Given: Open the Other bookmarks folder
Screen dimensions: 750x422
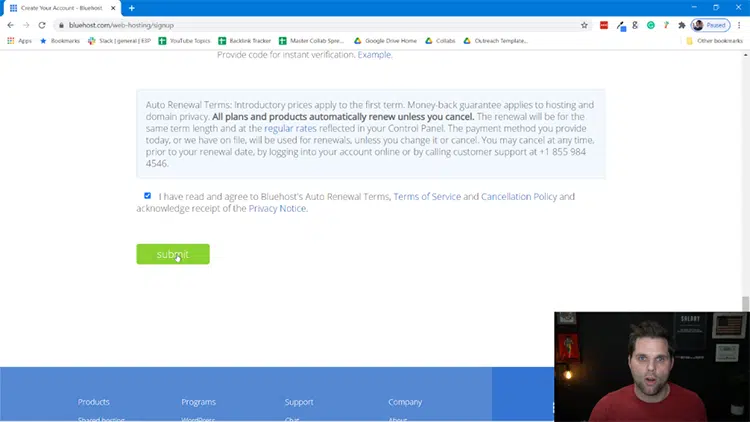Looking at the screenshot, I should pos(717,41).
